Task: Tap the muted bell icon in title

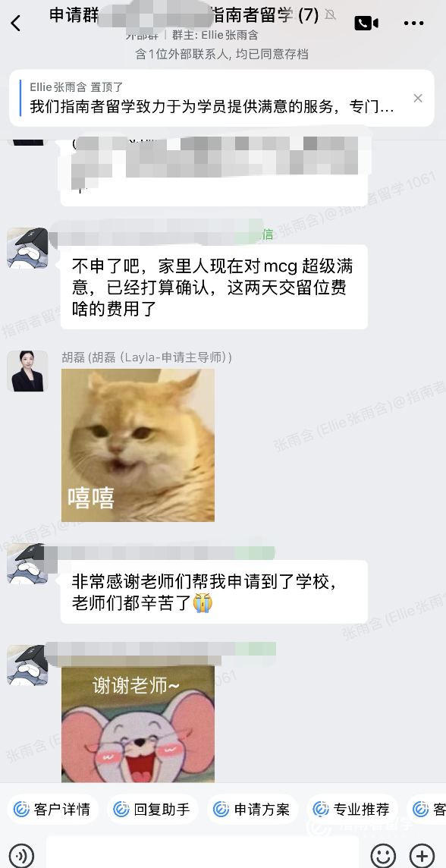Action: tap(331, 15)
